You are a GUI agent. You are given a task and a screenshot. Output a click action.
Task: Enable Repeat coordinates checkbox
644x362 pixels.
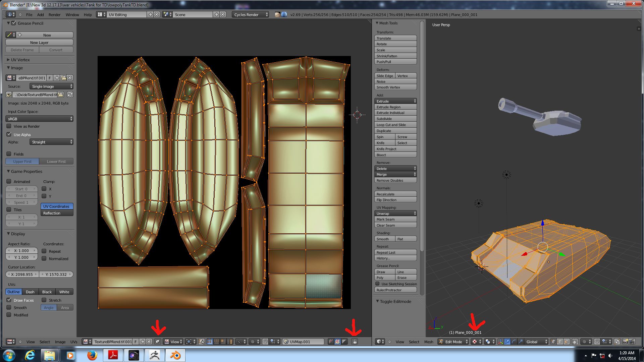pos(44,251)
